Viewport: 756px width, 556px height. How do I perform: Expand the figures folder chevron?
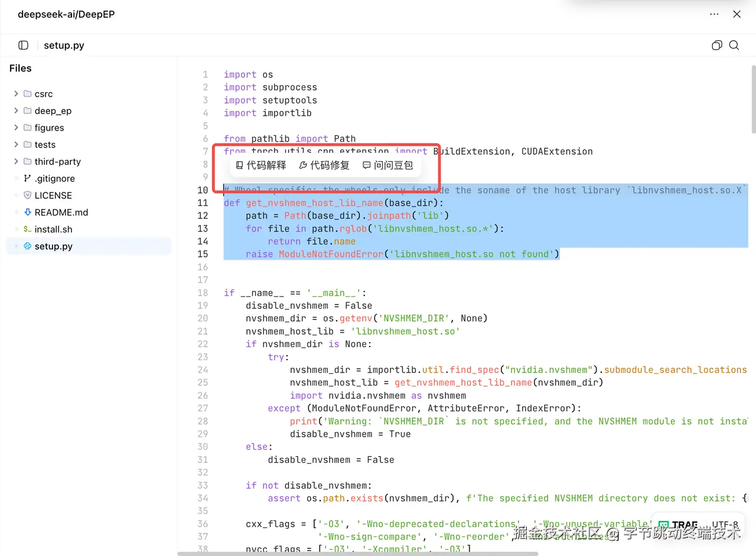coord(16,127)
